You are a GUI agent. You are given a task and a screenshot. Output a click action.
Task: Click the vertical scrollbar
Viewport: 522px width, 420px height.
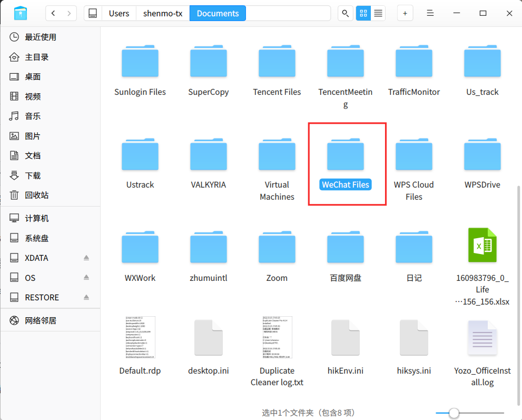click(x=519, y=296)
